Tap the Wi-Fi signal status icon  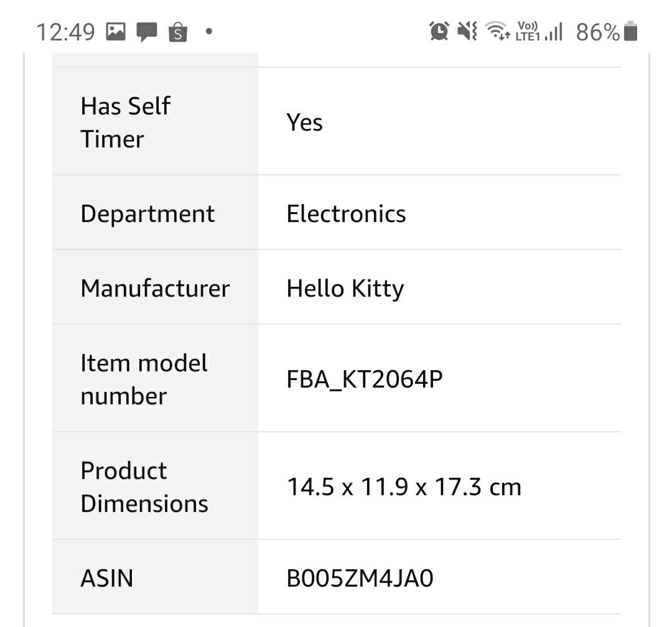coord(498,30)
